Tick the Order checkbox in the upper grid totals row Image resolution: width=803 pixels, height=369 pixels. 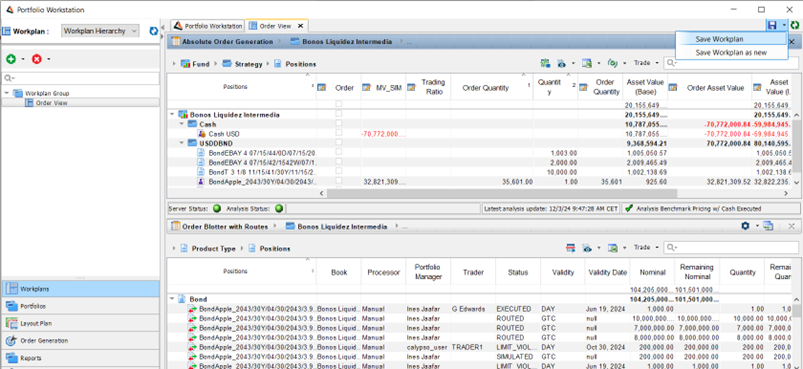pos(338,104)
